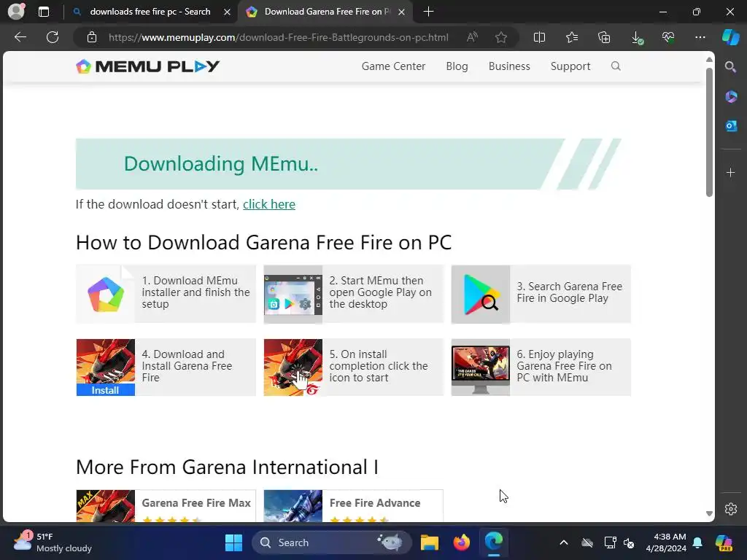Show hidden system tray icons
This screenshot has height=560, width=747.
(x=564, y=542)
